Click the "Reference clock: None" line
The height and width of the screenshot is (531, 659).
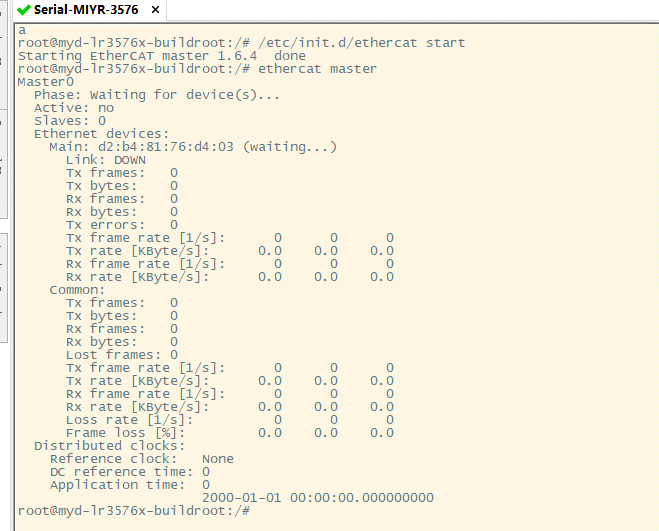(141, 459)
